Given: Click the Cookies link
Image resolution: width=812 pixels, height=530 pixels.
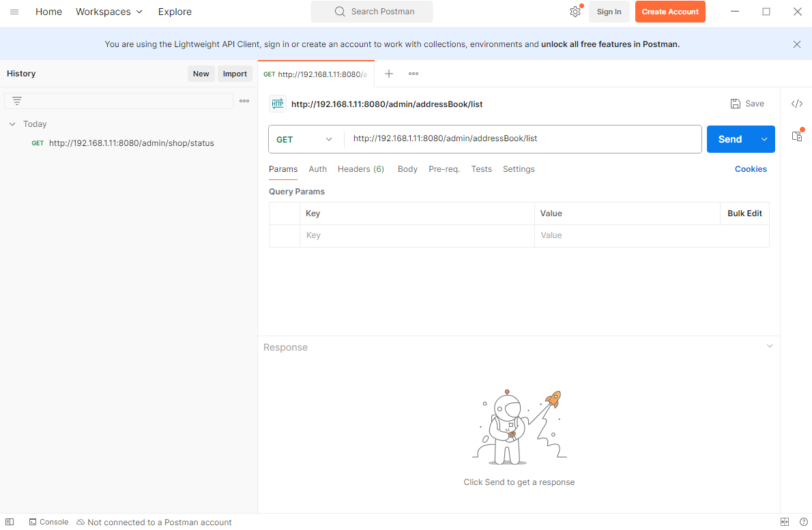Looking at the screenshot, I should tap(751, 168).
